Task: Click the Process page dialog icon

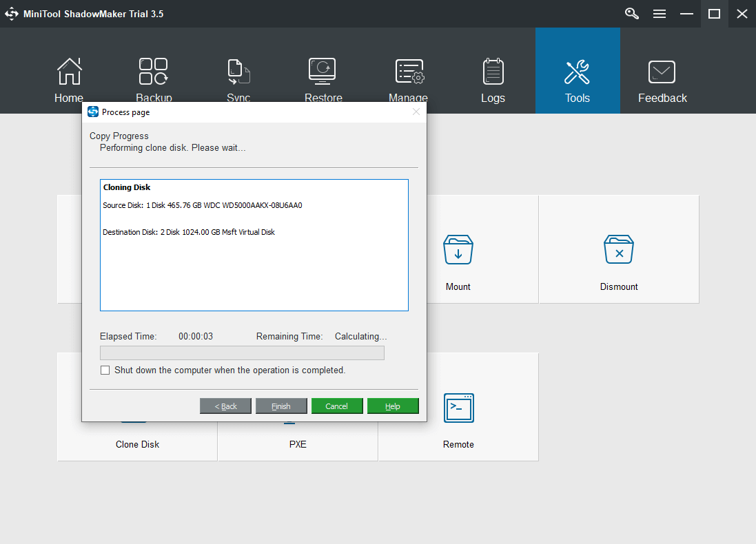Action: [x=93, y=112]
